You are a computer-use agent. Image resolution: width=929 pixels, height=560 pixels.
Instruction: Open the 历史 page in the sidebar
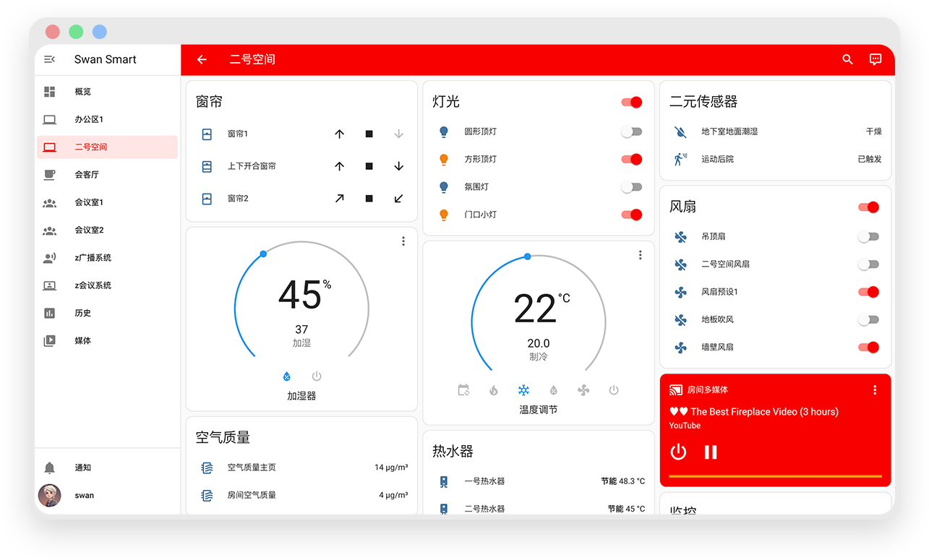pos(83,313)
